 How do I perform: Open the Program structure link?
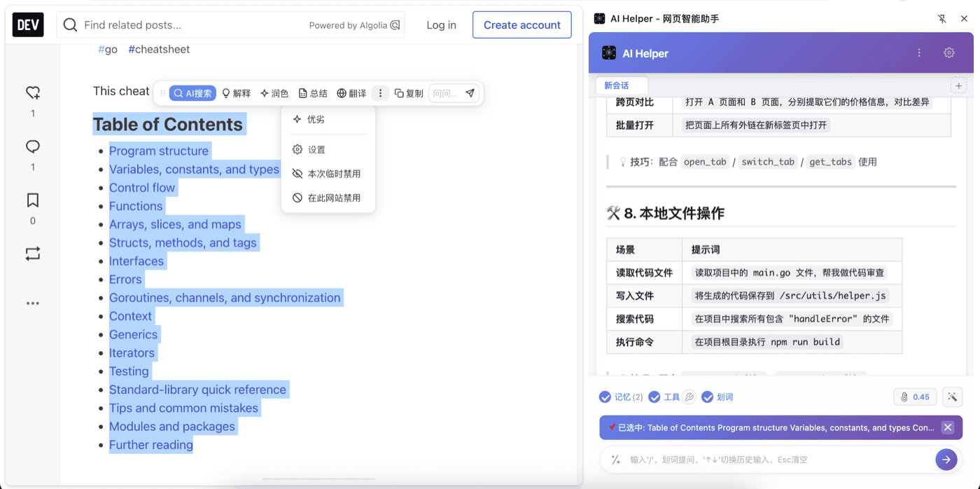(159, 151)
